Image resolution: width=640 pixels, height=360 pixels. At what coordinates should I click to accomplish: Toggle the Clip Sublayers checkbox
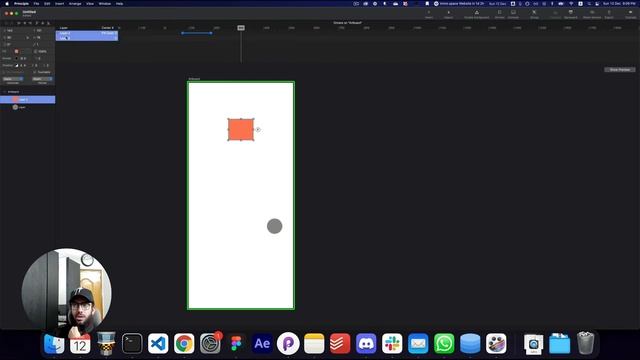4,72
